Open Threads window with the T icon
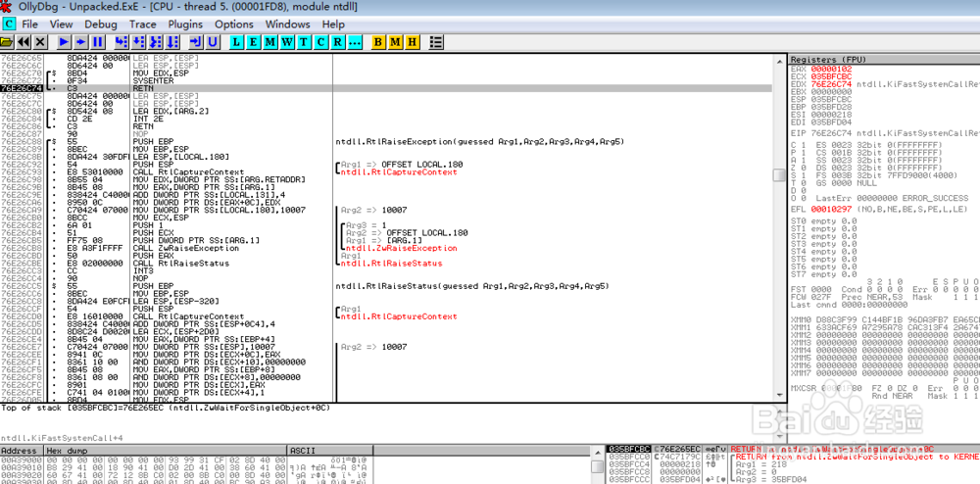This screenshot has width=980, height=484. click(304, 42)
